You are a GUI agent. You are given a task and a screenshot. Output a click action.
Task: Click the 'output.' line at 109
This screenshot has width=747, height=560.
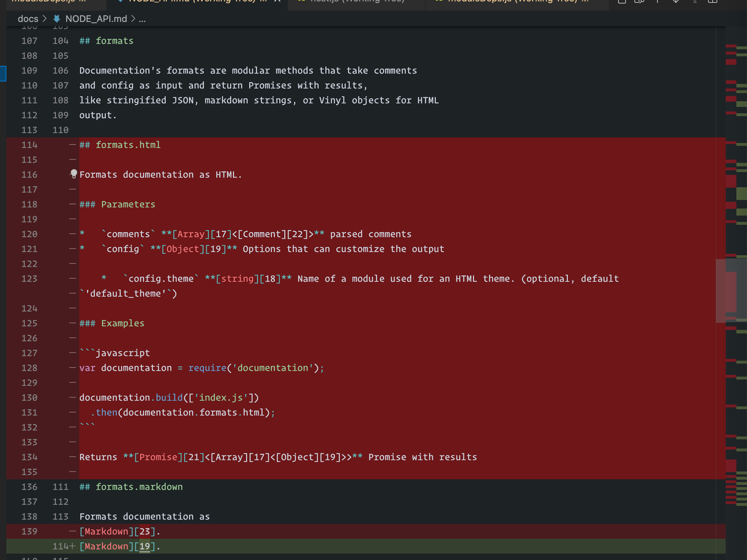tap(98, 115)
